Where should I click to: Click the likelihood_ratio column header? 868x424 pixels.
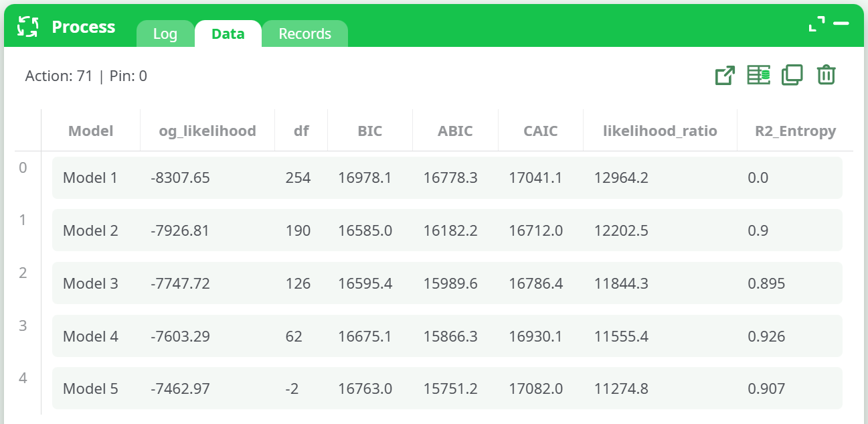click(x=660, y=131)
